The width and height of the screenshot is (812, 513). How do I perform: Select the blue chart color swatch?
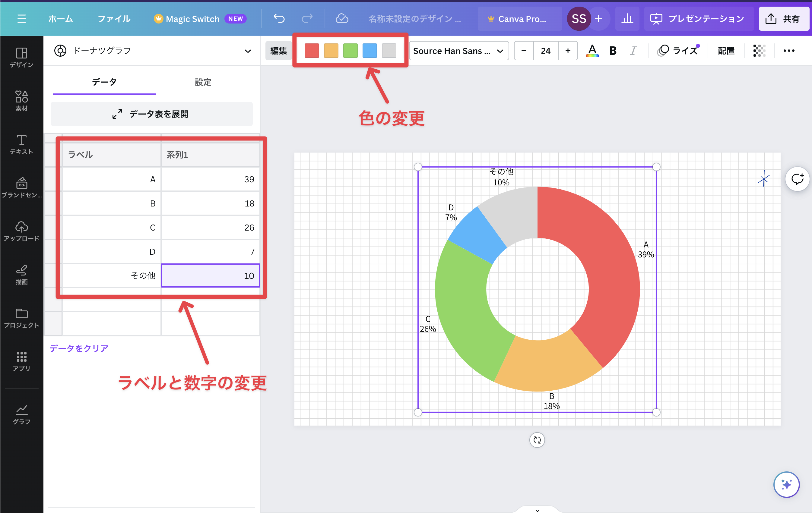(370, 51)
